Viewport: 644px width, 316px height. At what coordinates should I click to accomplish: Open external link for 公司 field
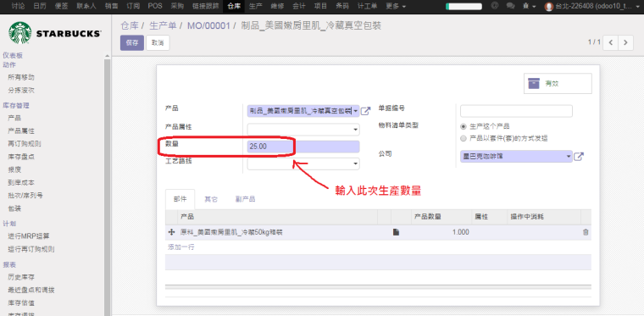[578, 157]
